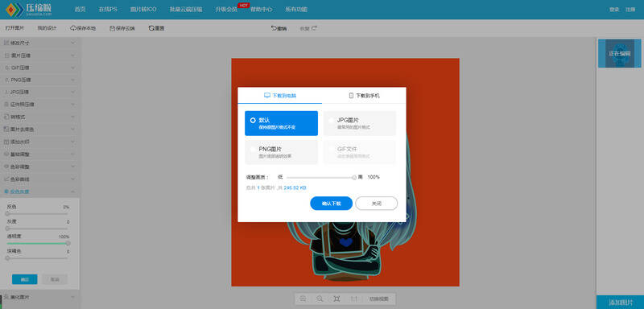This screenshot has height=309, width=644.
Task: Expand the 修改尺寸 section chevron
Action: pyautogui.click(x=72, y=43)
